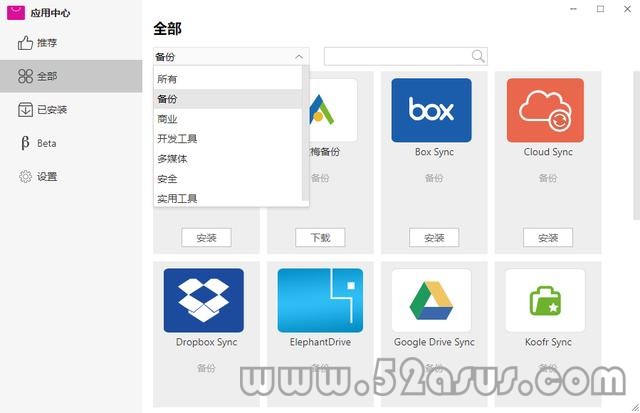Select the Dropbox Sync app icon
Image resolution: width=640 pixels, height=413 pixels.
tap(204, 300)
